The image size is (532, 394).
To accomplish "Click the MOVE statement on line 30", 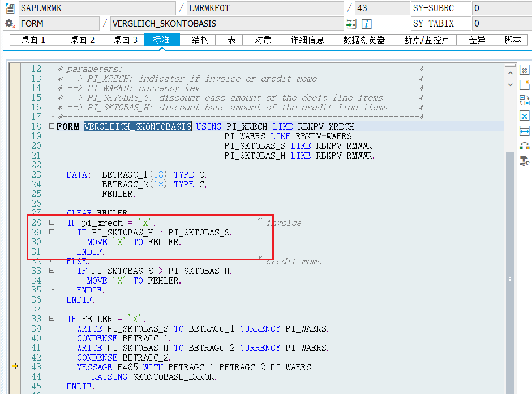I will coord(134,242).
